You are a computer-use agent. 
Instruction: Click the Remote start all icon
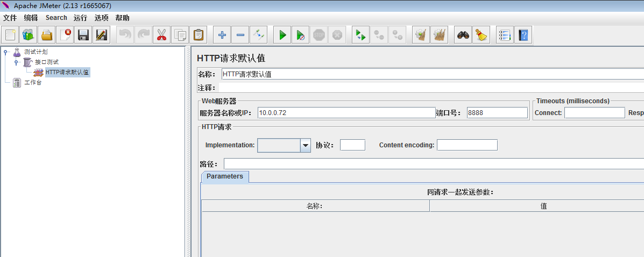point(361,35)
